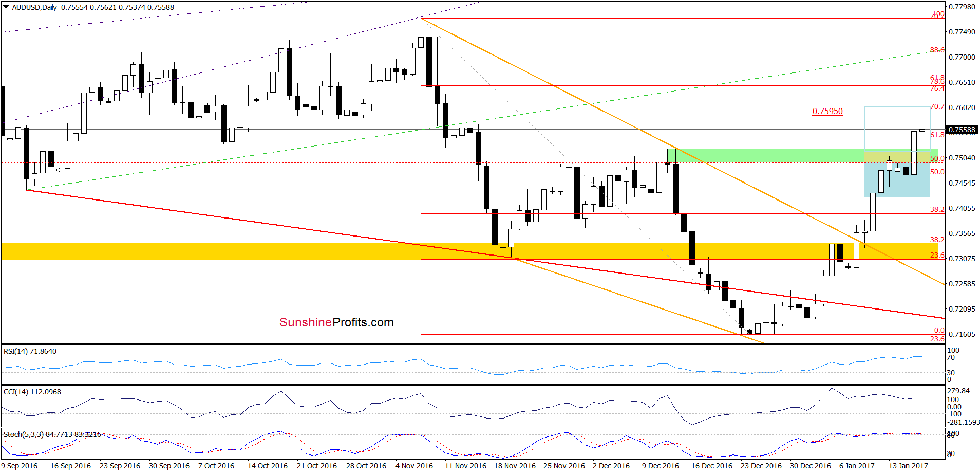The image size is (980, 473).
Task: Click the 0.71605 price axis label
Action: (x=962, y=334)
